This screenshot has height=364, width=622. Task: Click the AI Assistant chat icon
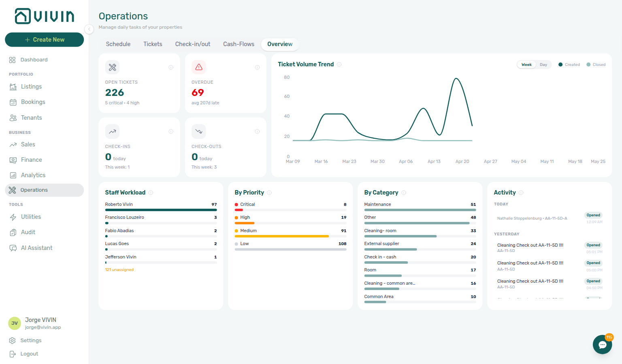[13, 248]
